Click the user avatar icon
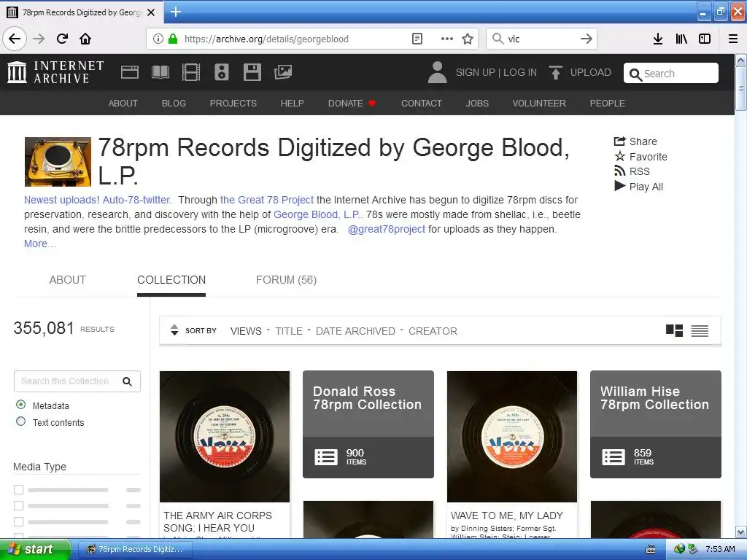This screenshot has width=747, height=560. (438, 72)
